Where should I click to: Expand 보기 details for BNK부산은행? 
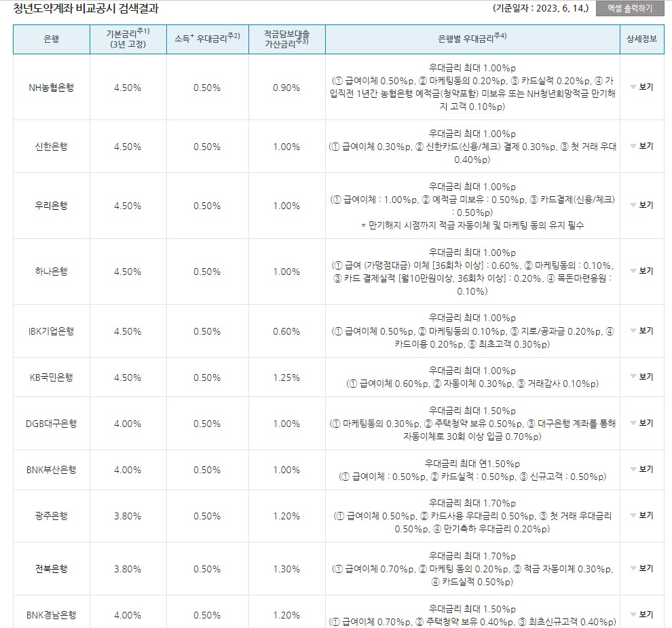tap(641, 469)
